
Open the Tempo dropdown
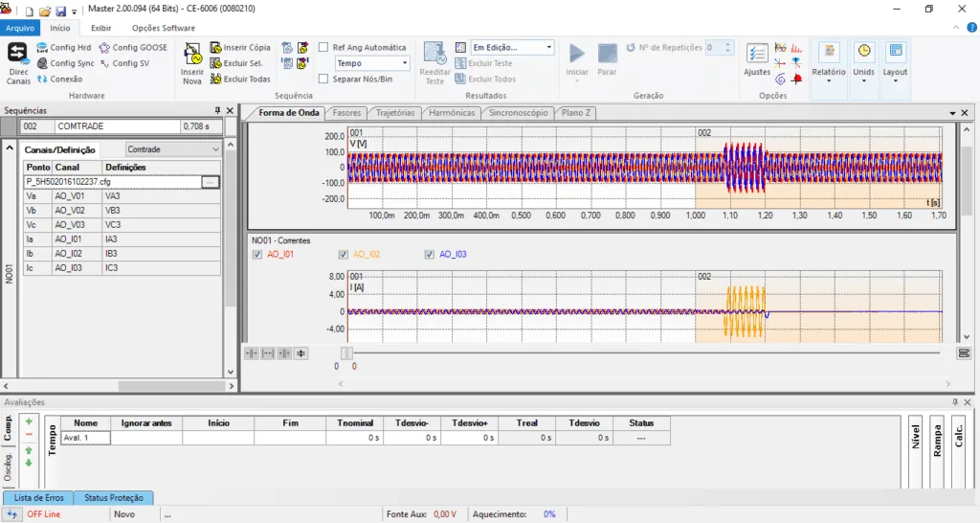click(x=371, y=63)
